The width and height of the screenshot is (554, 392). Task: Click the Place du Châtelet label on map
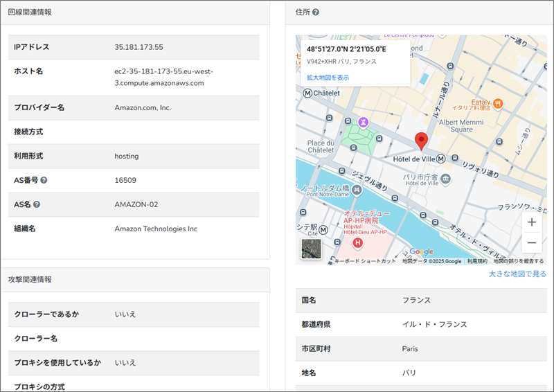(x=321, y=146)
